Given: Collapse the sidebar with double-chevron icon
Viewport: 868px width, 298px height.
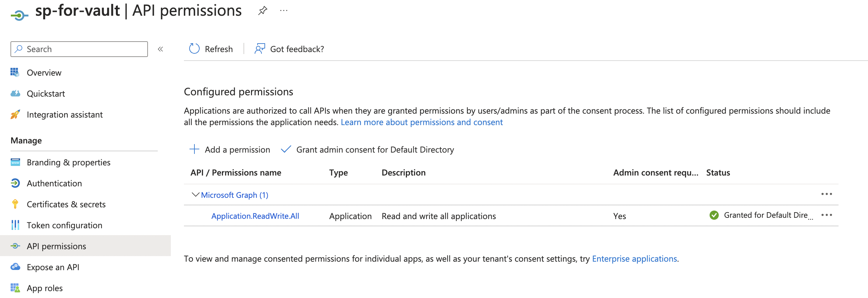Looking at the screenshot, I should pos(160,49).
